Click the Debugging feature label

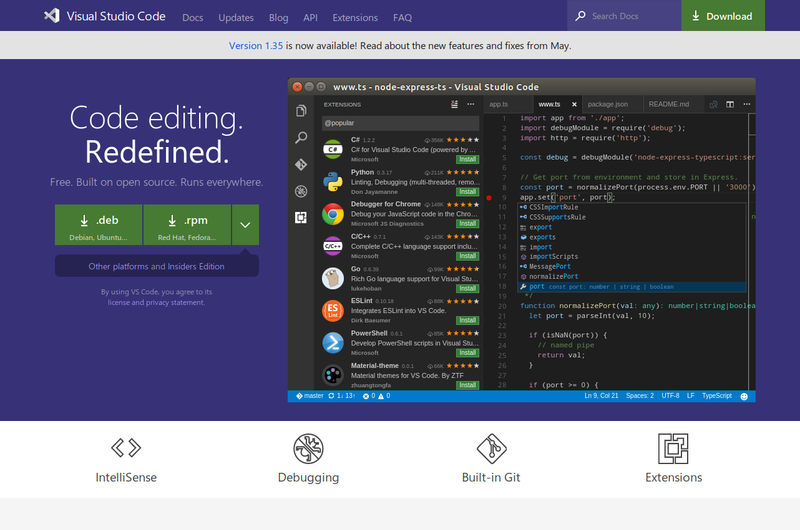308,477
